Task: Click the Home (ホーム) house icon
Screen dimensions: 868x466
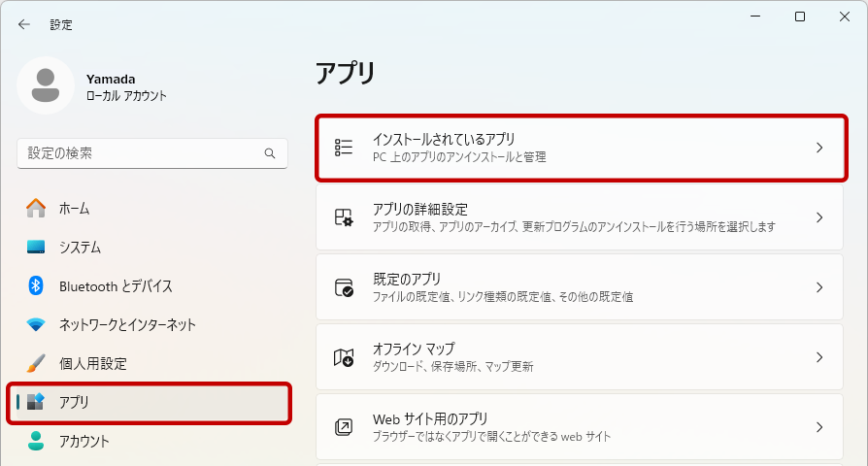Action: pos(36,208)
